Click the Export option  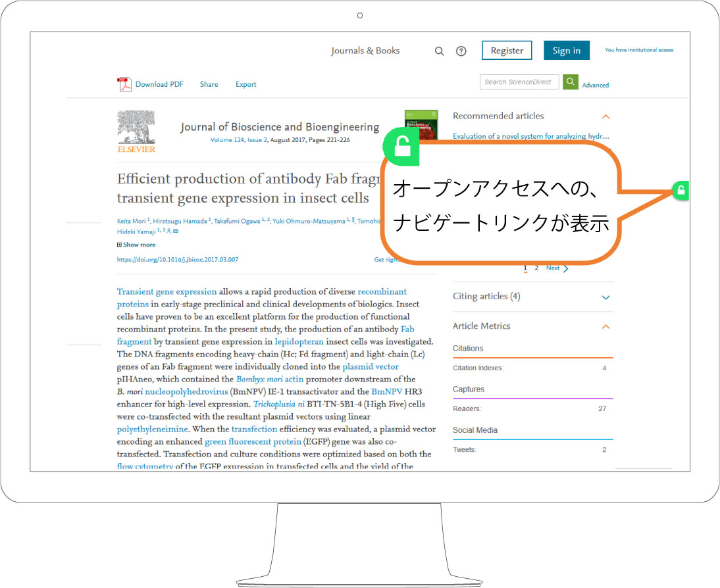point(245,84)
